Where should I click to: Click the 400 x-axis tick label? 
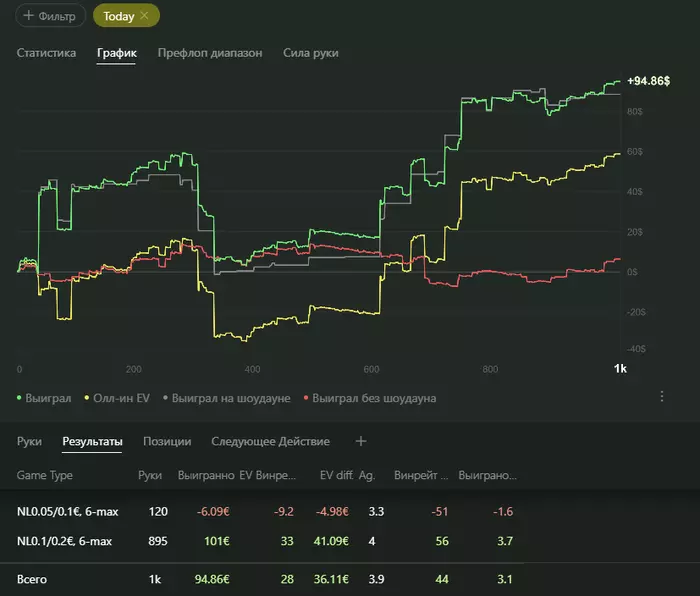pos(252,369)
